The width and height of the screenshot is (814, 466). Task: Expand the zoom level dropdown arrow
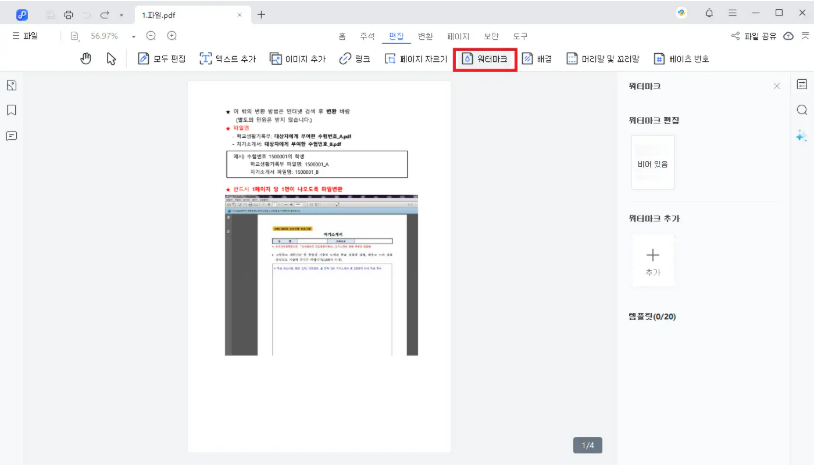[133, 36]
